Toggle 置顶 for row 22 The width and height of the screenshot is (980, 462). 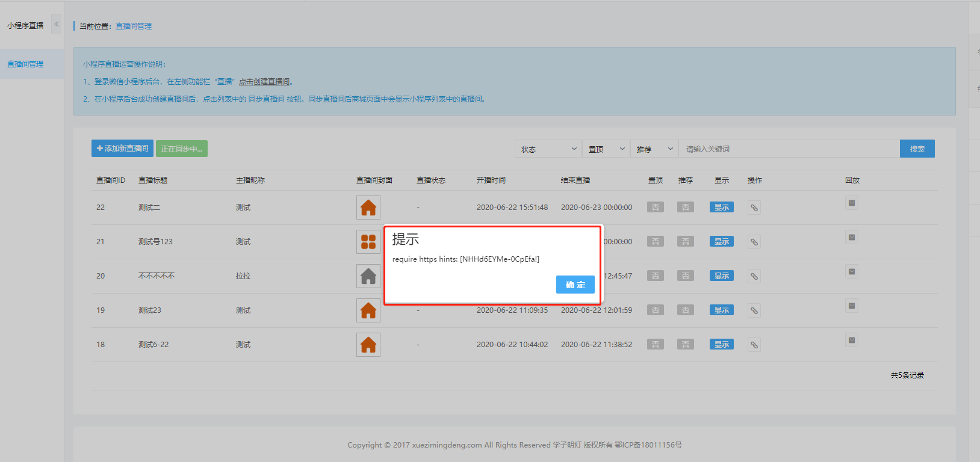click(x=656, y=207)
